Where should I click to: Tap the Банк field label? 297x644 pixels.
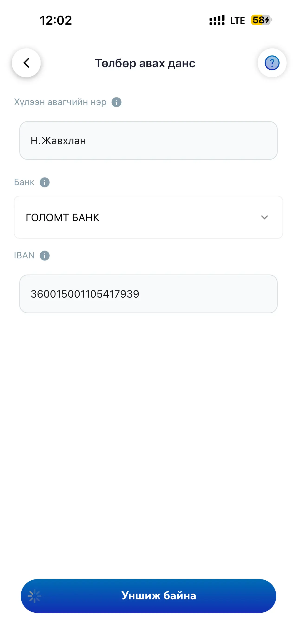click(24, 182)
